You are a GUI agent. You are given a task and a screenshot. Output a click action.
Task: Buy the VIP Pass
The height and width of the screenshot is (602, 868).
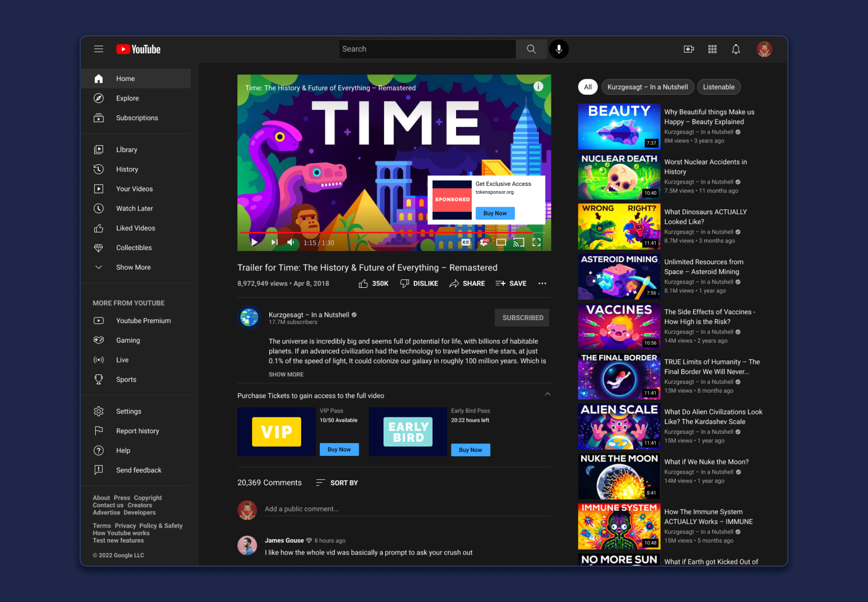(x=339, y=449)
